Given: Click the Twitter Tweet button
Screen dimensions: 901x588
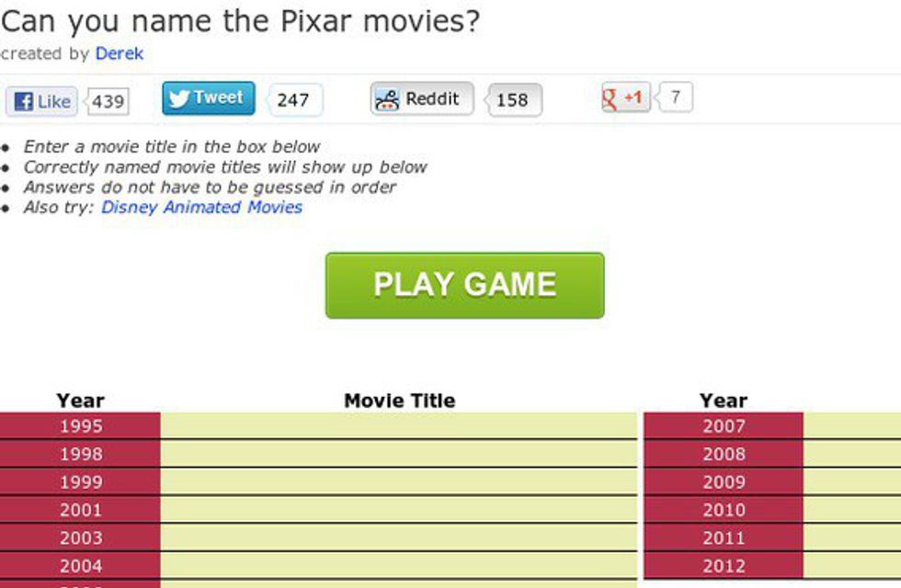Looking at the screenshot, I should click(x=209, y=98).
